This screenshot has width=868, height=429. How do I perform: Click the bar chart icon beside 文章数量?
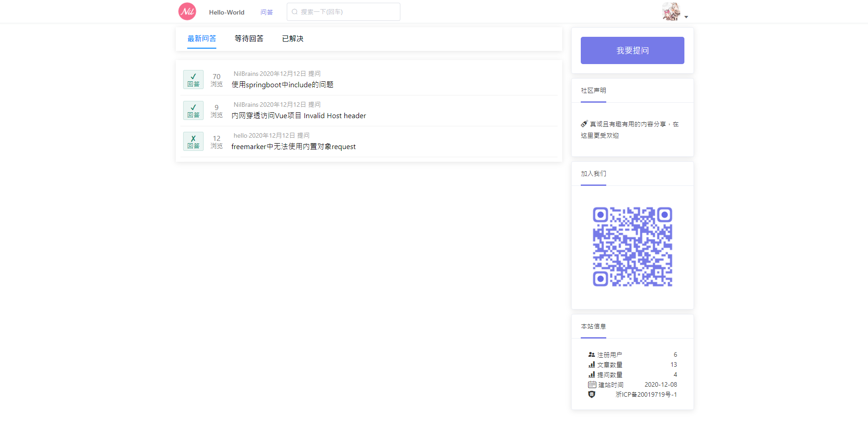click(x=592, y=364)
